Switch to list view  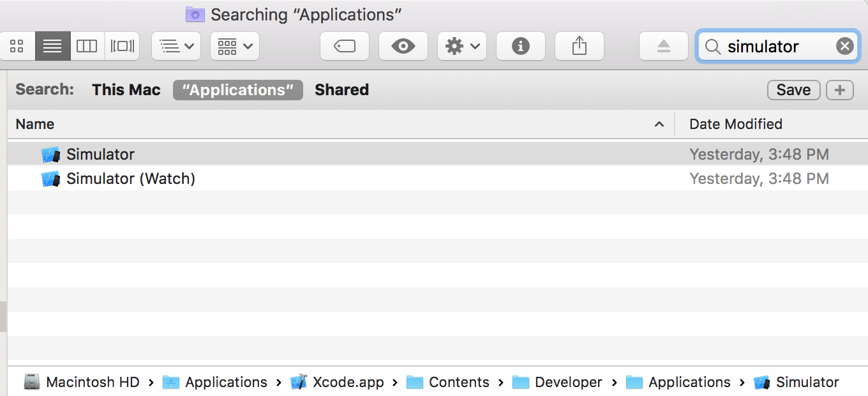pyautogui.click(x=52, y=46)
